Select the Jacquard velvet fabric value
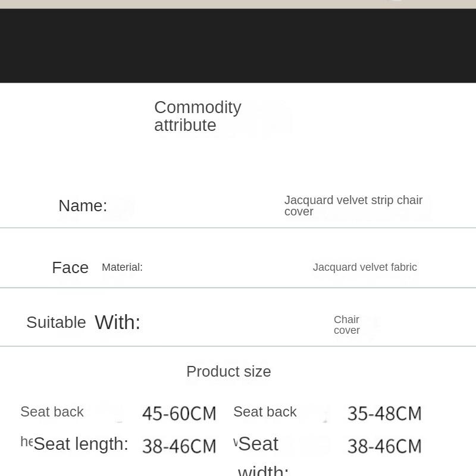 click(365, 268)
